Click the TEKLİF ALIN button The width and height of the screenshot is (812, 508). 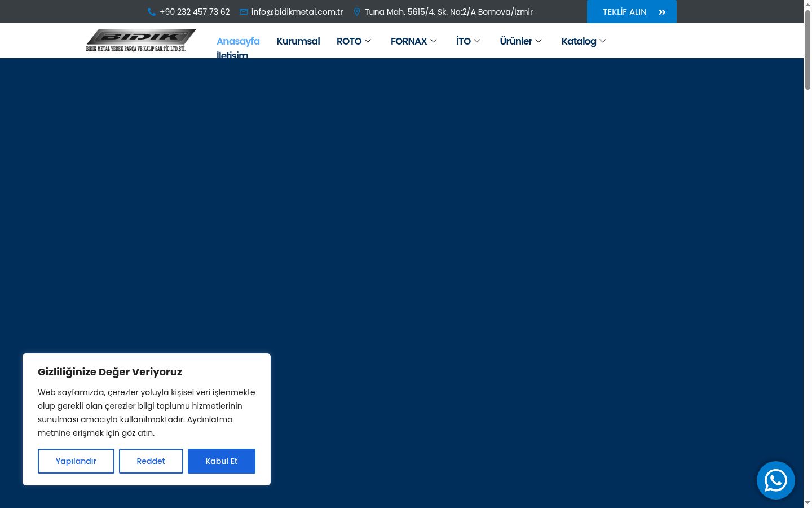632,11
